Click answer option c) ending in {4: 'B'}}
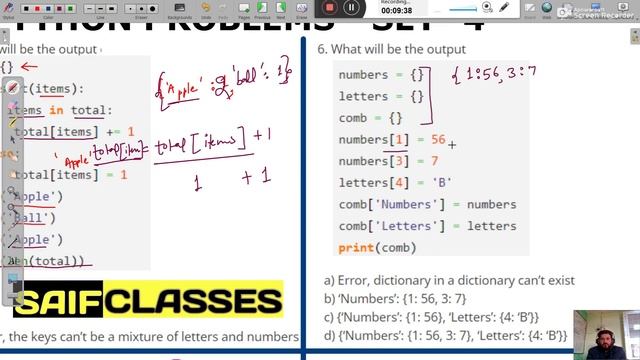 pos(431,317)
